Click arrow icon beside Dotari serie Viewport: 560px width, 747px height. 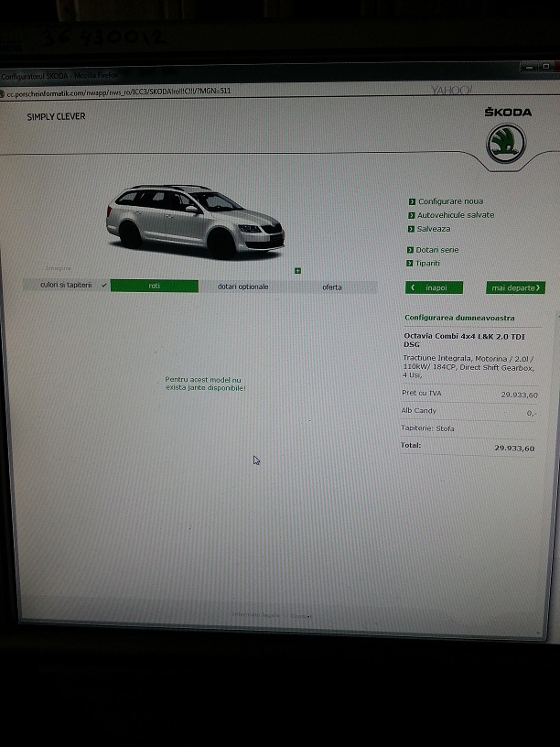410,250
